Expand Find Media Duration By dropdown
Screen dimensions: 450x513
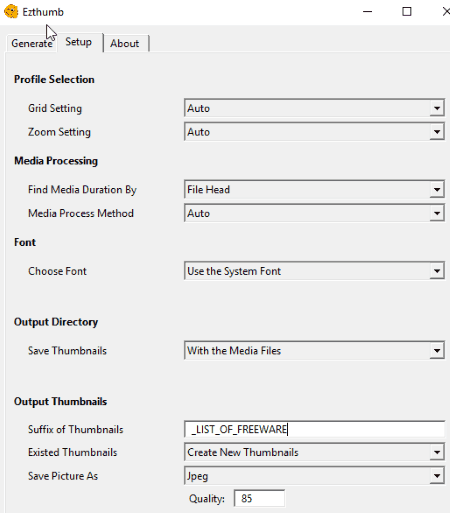[x=437, y=190]
